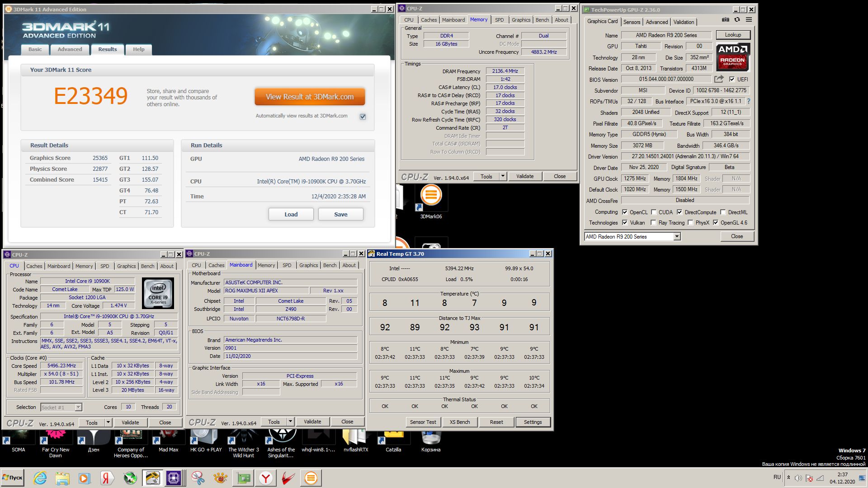Image resolution: width=868 pixels, height=488 pixels.
Task: Switch to 3DMark 11 Advanced tab
Action: coord(70,49)
